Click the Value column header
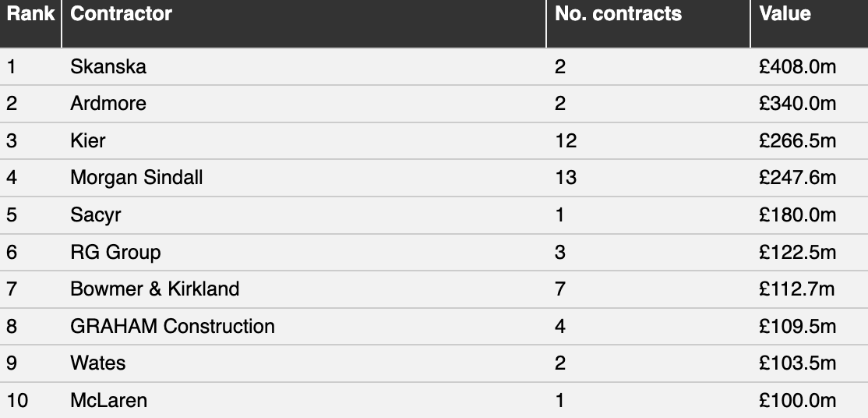 pos(785,14)
